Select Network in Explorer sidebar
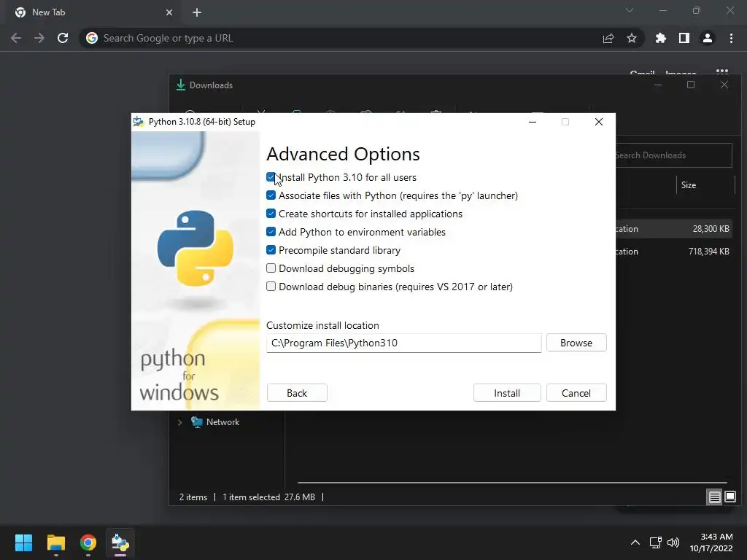The image size is (747, 560). 222,422
